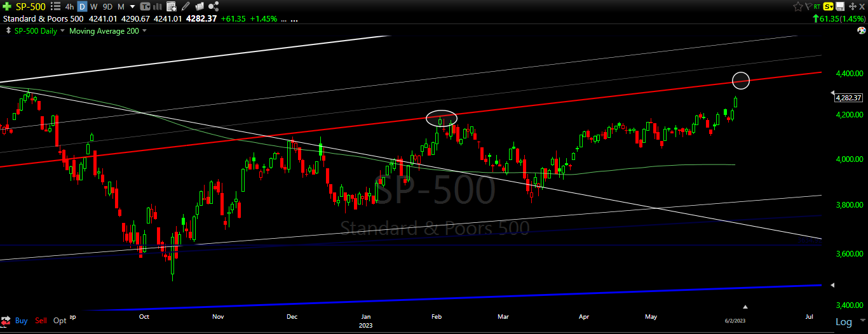Click the Feb label on time axis
868x334 pixels.
pyautogui.click(x=437, y=316)
